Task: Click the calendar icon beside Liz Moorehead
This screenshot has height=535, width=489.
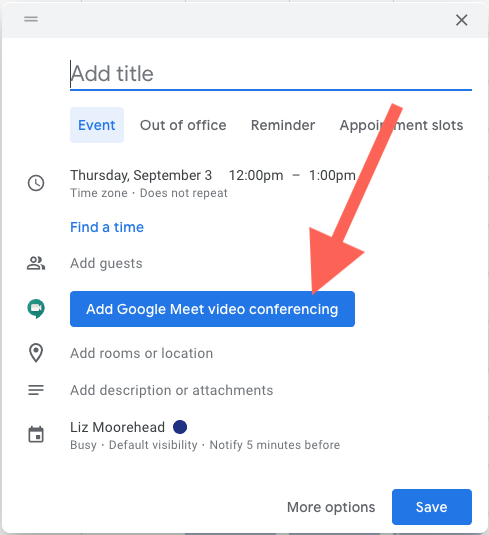Action: coord(36,434)
